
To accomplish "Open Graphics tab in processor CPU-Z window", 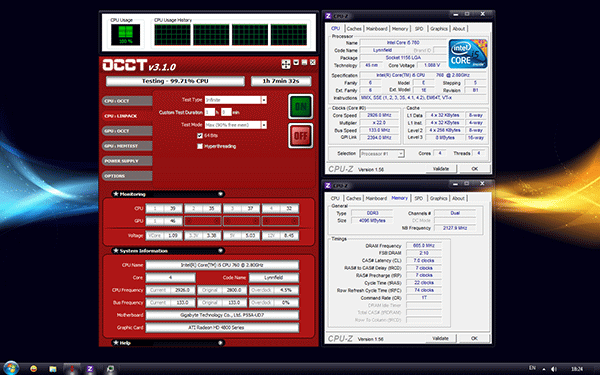I will [x=439, y=29].
